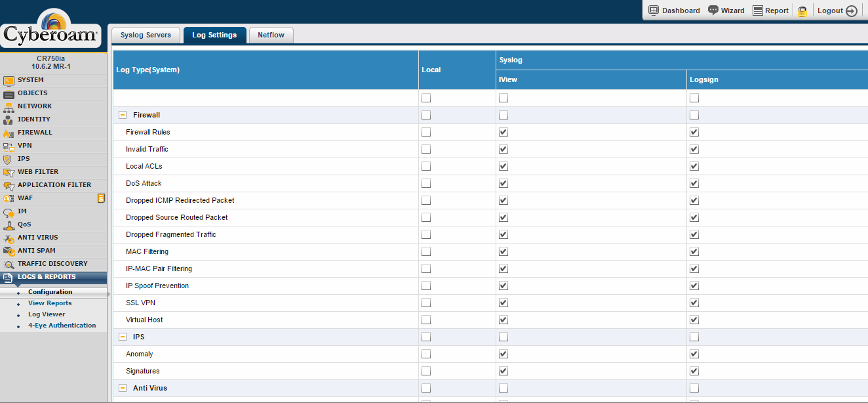Viewport: 868px width, 403px height.
Task: Click the ANTI SPAM envelope icon
Action: pyautogui.click(x=9, y=251)
